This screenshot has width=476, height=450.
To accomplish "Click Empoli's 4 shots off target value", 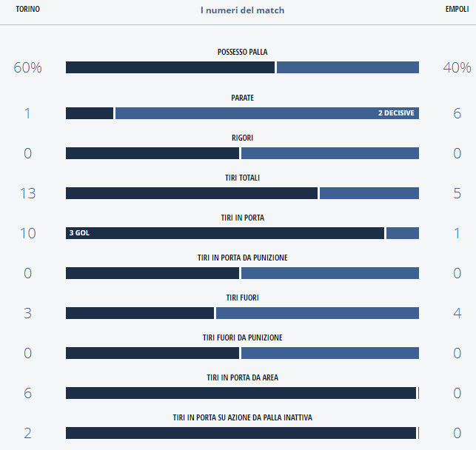I will point(457,313).
